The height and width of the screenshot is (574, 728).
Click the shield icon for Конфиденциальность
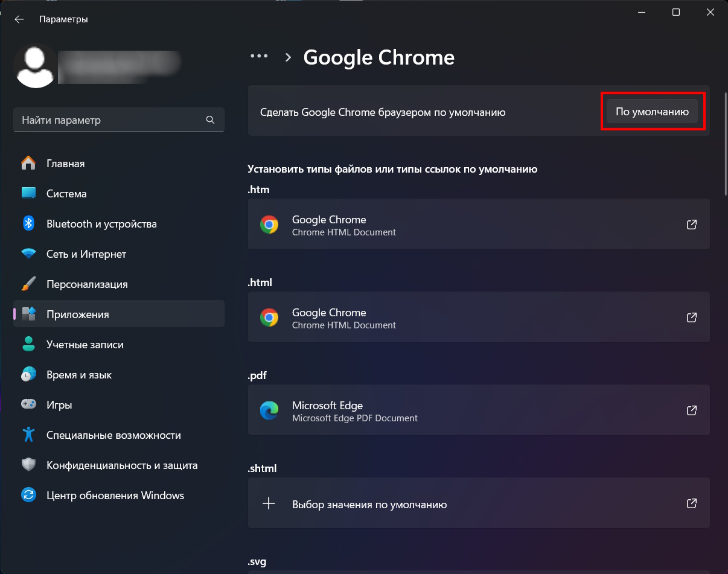click(28, 465)
